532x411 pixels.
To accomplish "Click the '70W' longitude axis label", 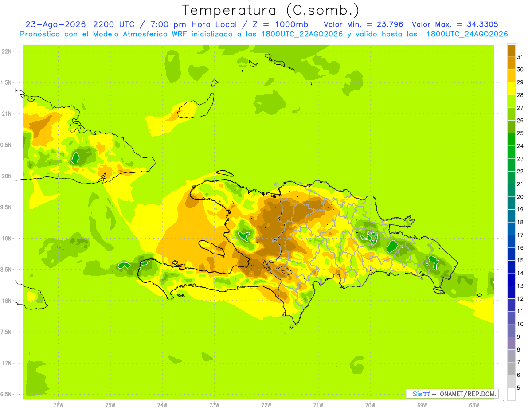I will pyautogui.click(x=370, y=405).
